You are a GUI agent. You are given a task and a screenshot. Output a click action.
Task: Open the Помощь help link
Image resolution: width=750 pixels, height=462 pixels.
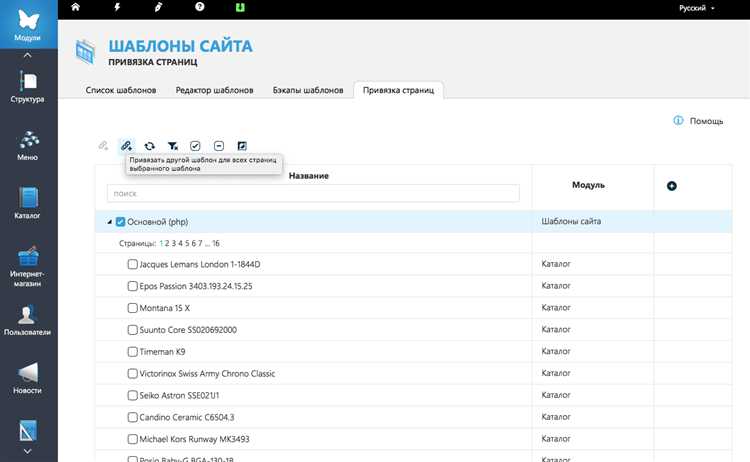pos(706,121)
